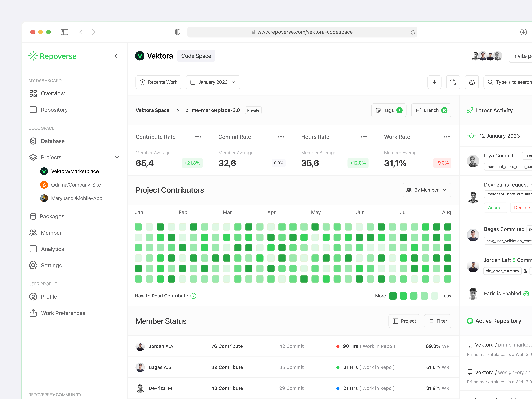This screenshot has width=532, height=399.
Task: Click the pull request compare icon
Action: coord(453,82)
